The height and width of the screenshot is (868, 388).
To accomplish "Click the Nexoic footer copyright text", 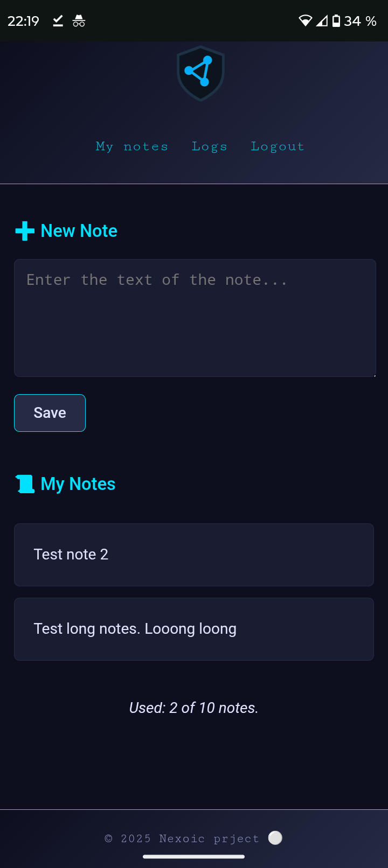I will (x=181, y=838).
